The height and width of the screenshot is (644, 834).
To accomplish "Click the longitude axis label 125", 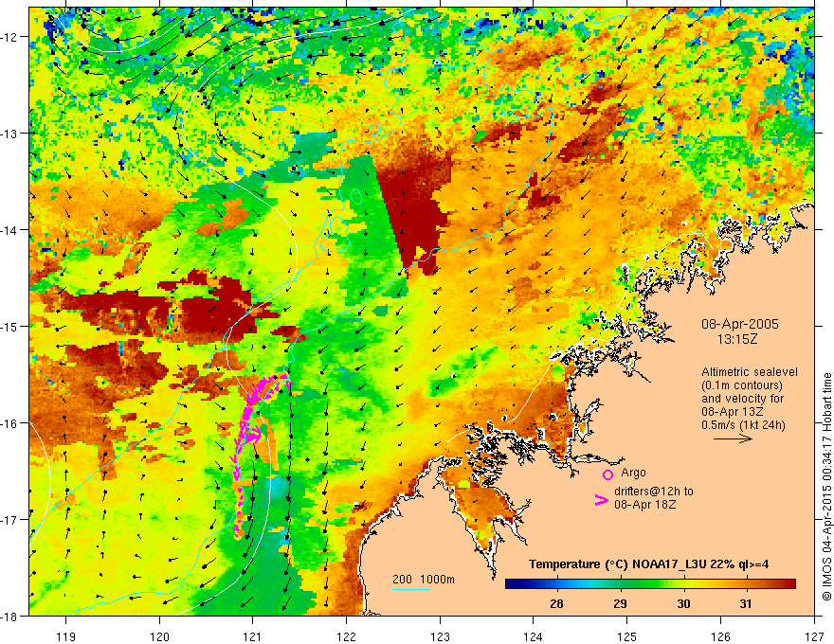I will click(x=626, y=636).
